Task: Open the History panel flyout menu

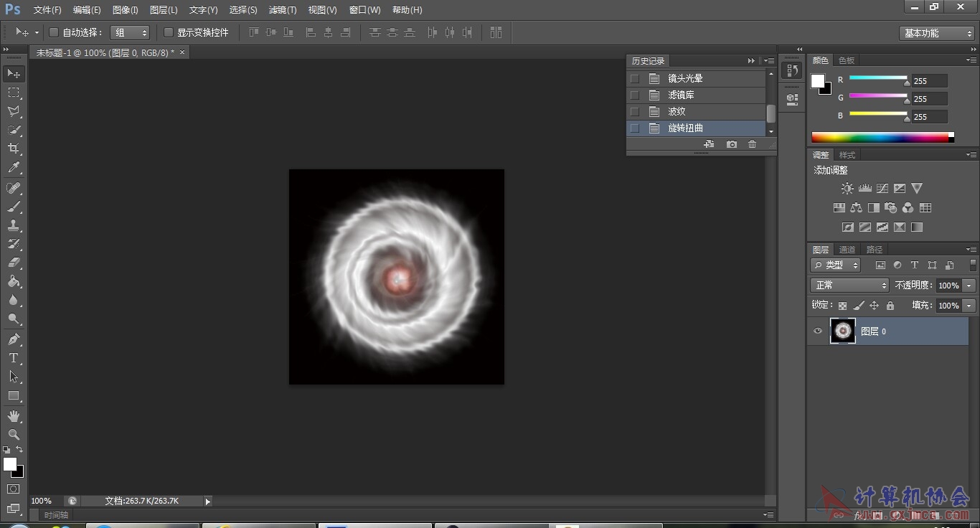Action: [769, 61]
